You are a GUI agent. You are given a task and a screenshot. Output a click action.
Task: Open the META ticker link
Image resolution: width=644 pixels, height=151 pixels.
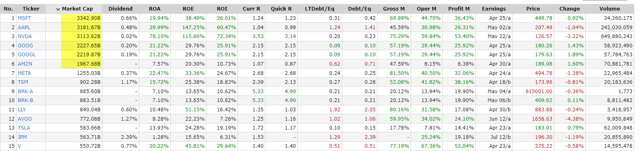click(x=24, y=73)
